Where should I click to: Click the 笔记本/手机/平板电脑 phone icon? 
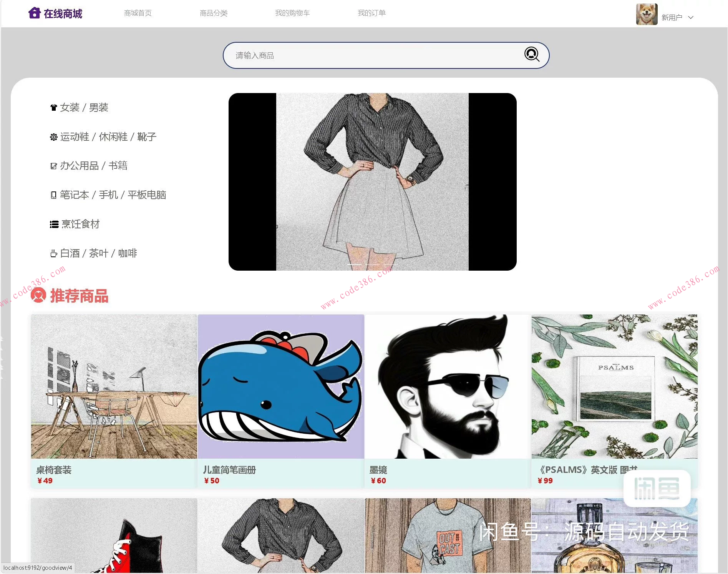pyautogui.click(x=54, y=195)
